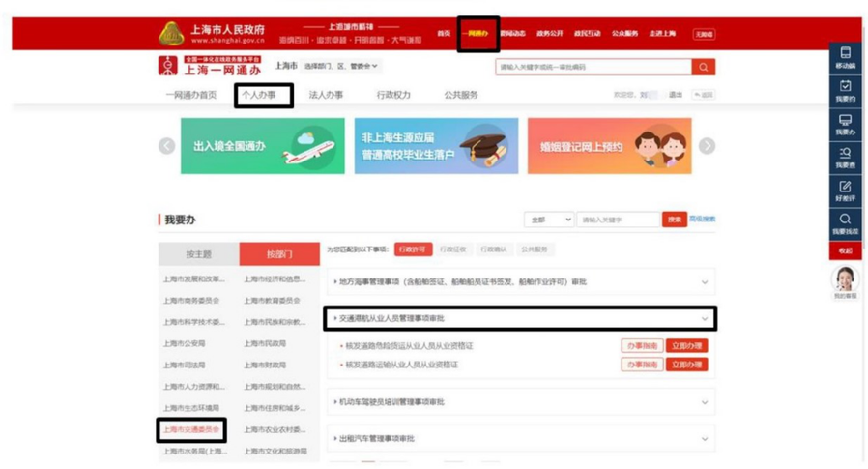Click 政民互动 in the top navigation

tap(588, 33)
